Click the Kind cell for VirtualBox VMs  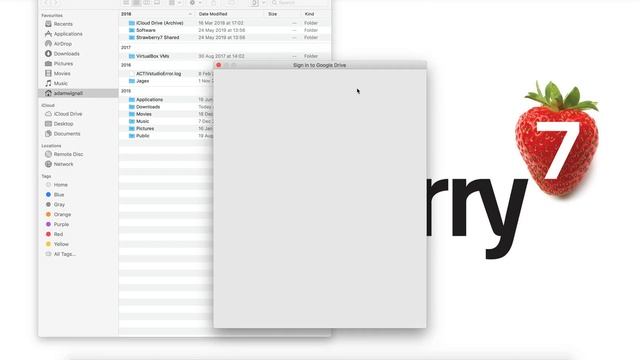pos(311,56)
